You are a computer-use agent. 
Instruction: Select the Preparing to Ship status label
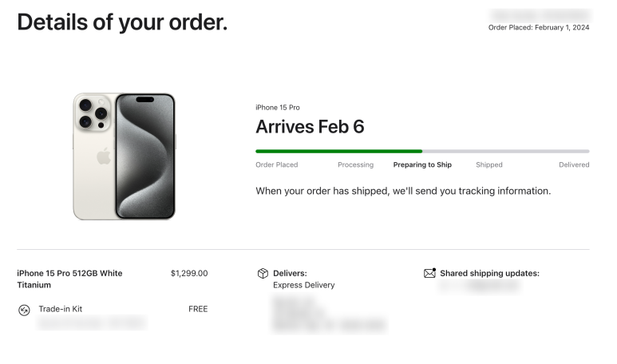click(422, 164)
